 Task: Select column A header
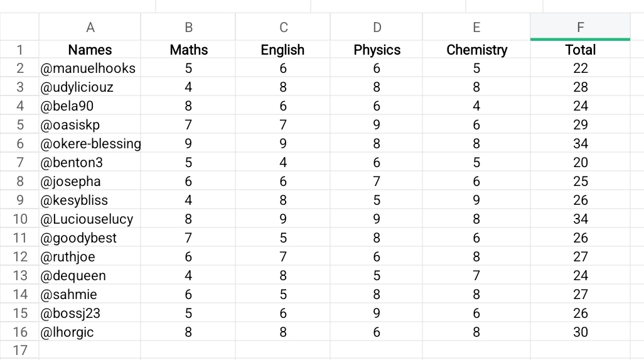[90, 27]
